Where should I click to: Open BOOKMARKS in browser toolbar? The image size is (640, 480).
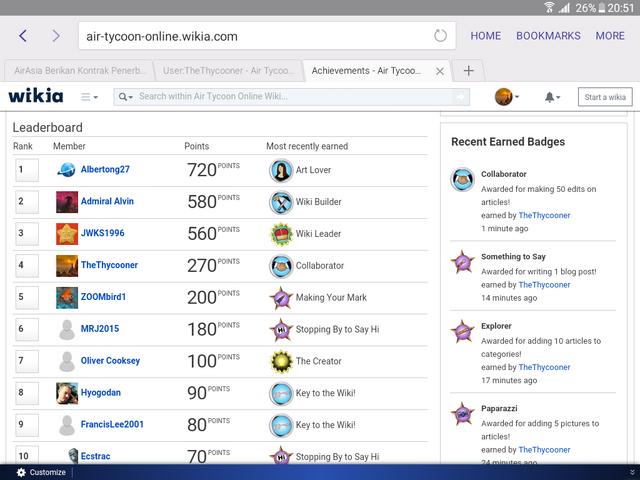coord(548,36)
